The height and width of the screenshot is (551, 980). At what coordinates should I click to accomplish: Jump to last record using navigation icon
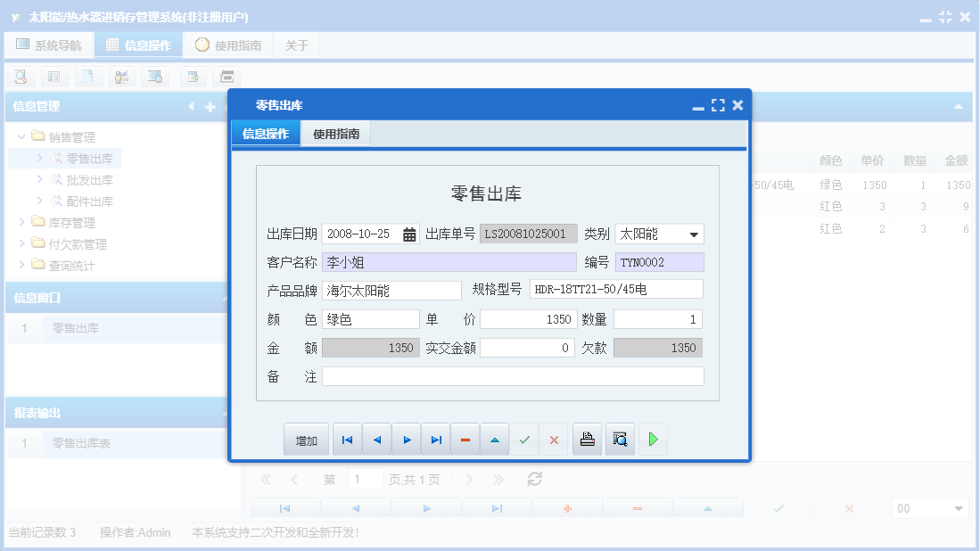coord(435,438)
